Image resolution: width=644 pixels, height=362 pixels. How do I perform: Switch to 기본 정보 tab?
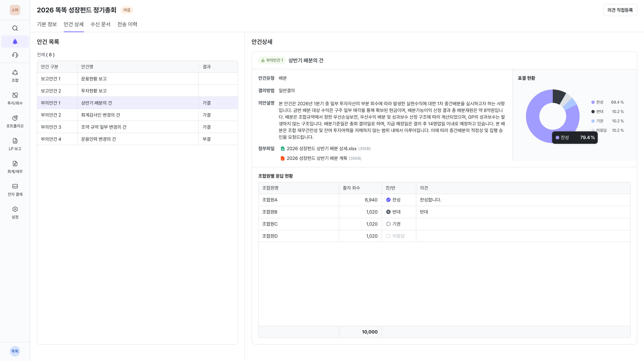click(x=47, y=24)
